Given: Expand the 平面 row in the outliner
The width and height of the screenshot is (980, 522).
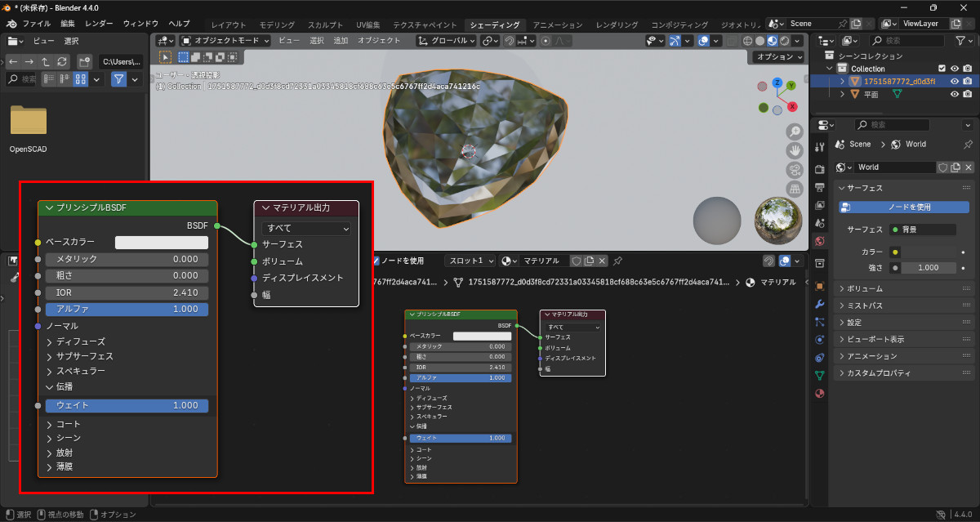Looking at the screenshot, I should (x=842, y=94).
